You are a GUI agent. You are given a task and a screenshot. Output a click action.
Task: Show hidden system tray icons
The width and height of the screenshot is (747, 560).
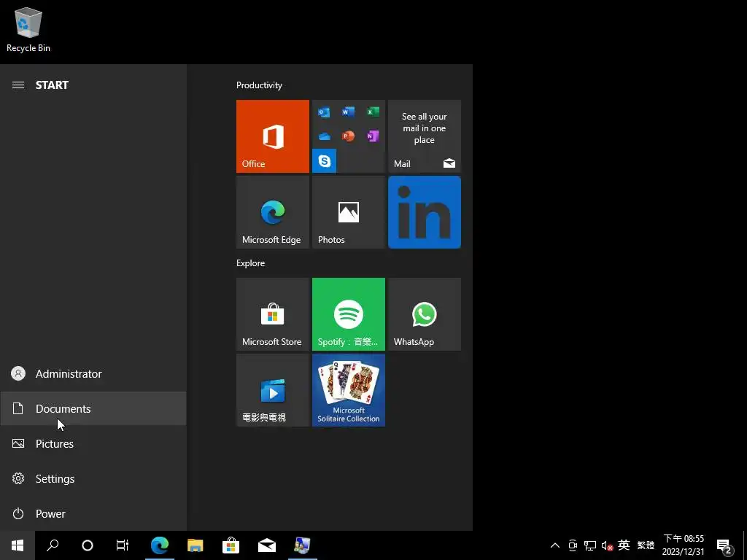click(x=555, y=545)
